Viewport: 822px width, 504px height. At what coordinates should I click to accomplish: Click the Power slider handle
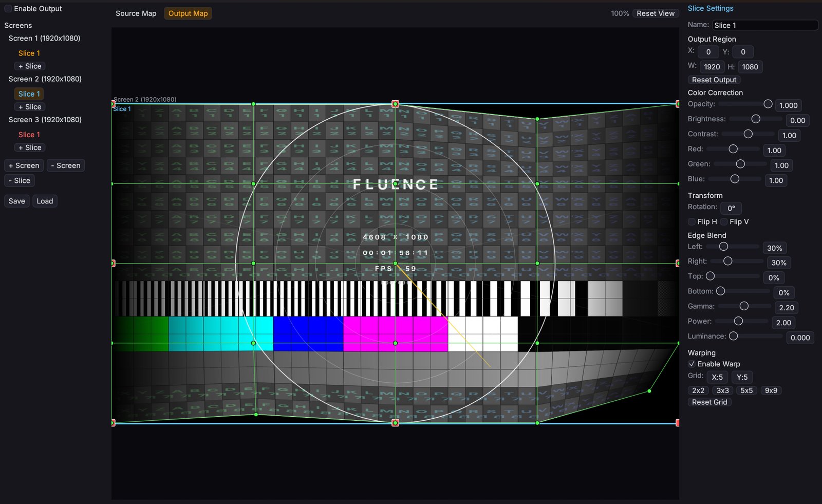pos(738,321)
